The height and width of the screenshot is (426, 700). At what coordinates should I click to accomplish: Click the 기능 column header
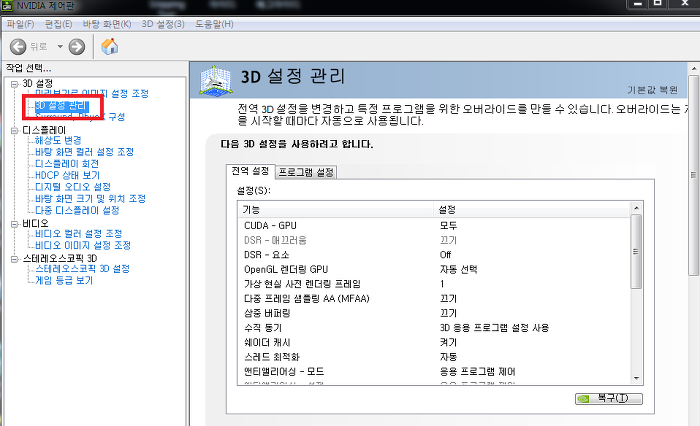[336, 209]
